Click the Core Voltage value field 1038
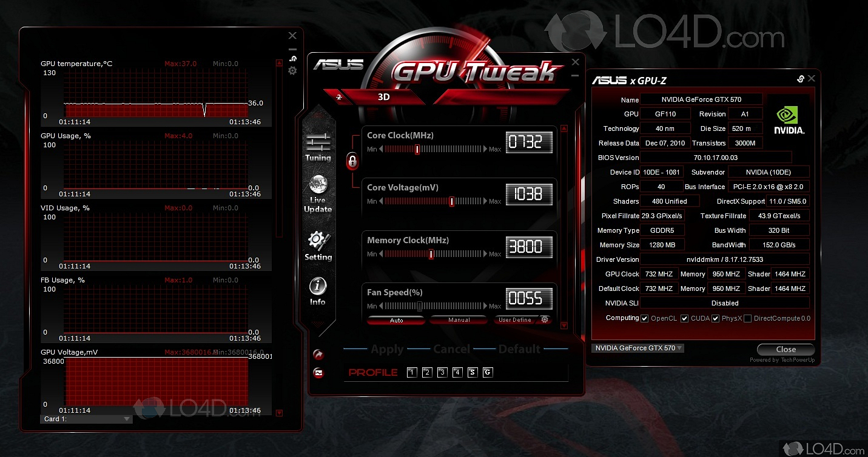868x457 pixels. click(530, 195)
